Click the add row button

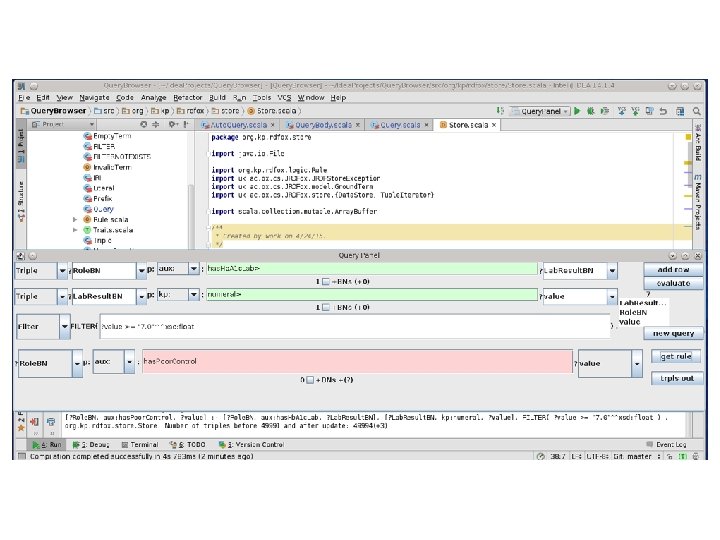[673, 270]
